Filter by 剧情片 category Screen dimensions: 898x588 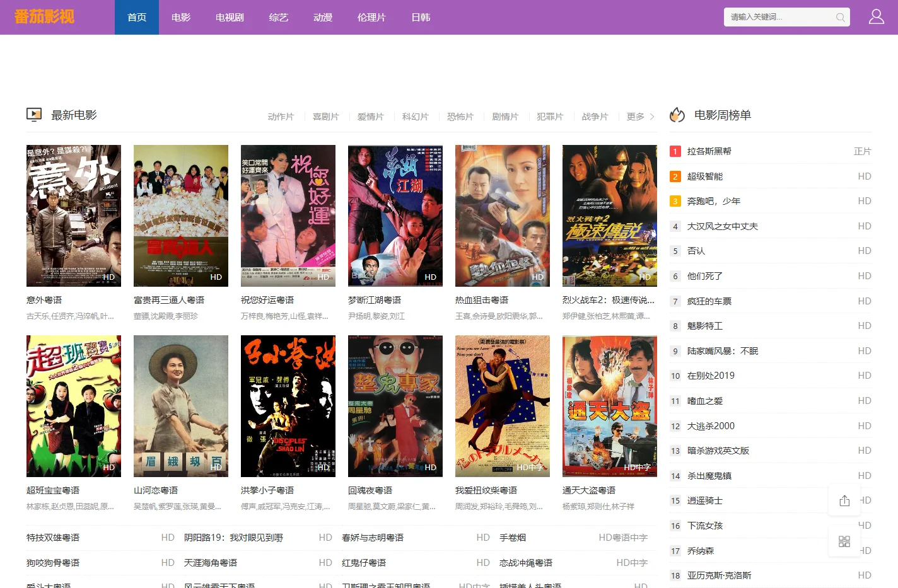pos(504,117)
